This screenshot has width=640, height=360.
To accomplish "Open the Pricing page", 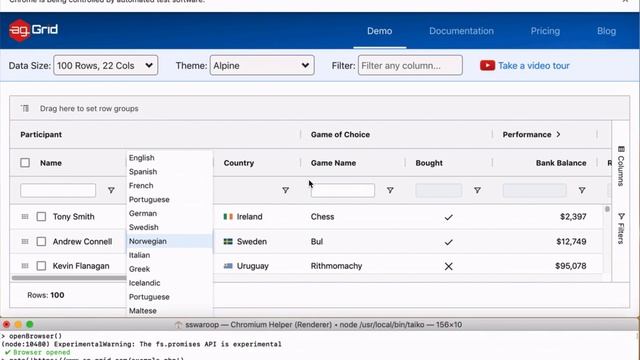I will pyautogui.click(x=545, y=31).
